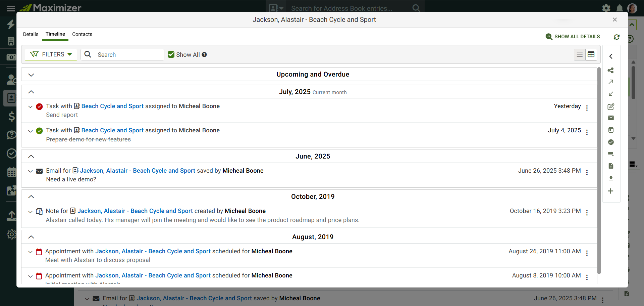
Task: Click the plus icon in right toolbar
Action: (x=610, y=191)
